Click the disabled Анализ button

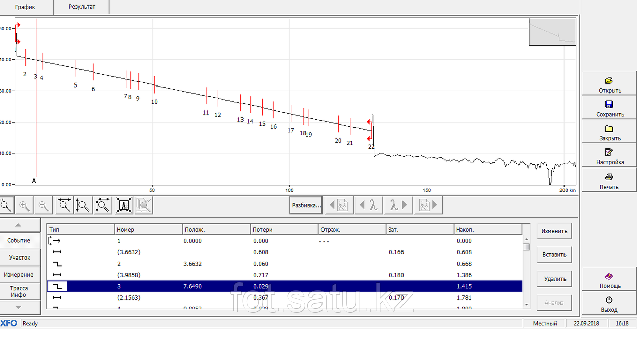pos(554,302)
